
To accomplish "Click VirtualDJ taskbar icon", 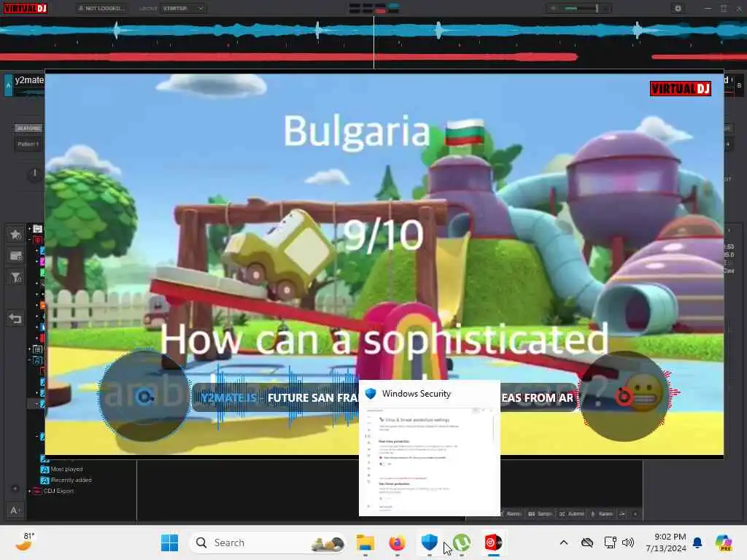I will (493, 542).
